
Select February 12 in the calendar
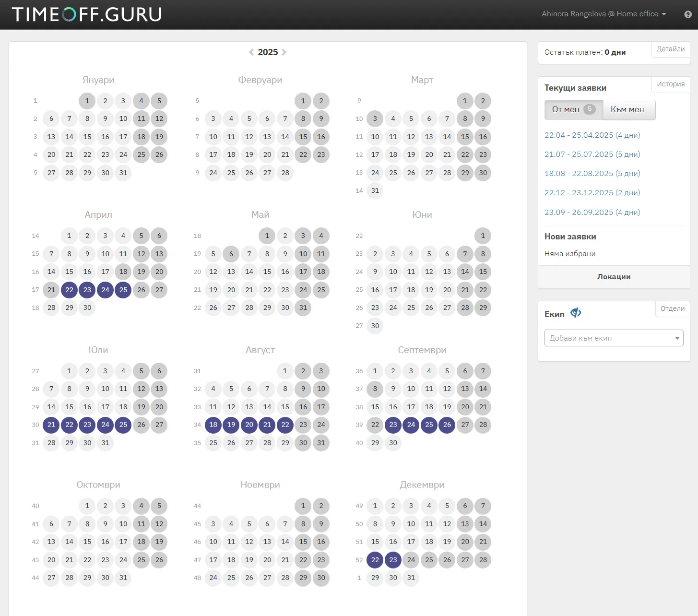(249, 137)
